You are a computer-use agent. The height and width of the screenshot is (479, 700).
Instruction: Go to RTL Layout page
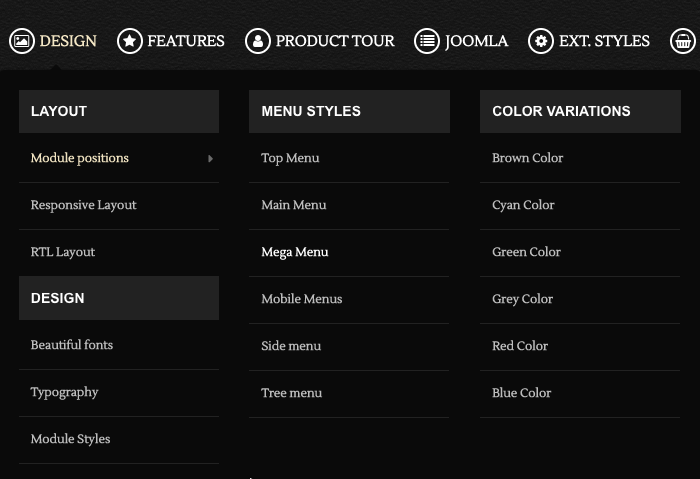[x=62, y=252]
